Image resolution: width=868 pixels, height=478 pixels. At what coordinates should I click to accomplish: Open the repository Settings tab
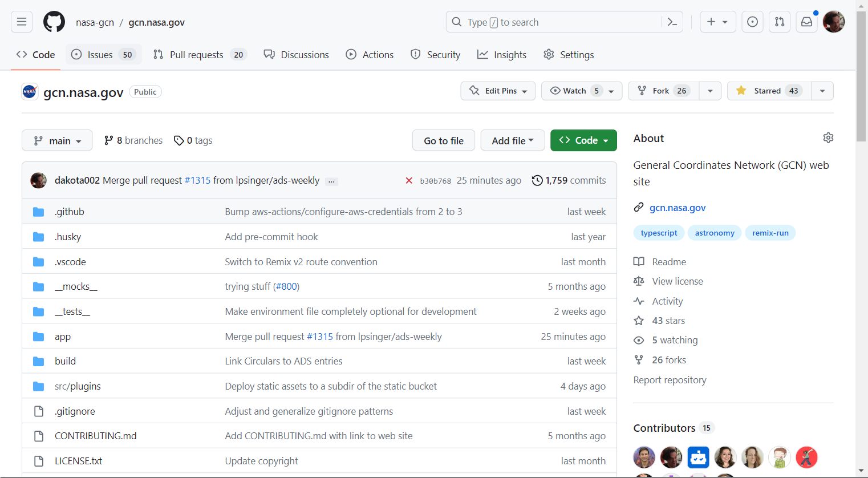click(x=569, y=55)
